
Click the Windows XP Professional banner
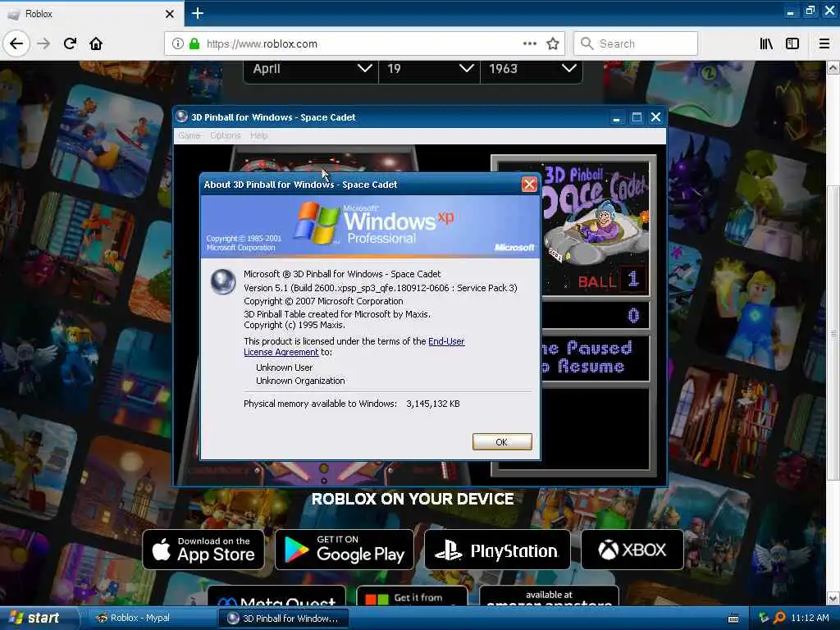370,226
